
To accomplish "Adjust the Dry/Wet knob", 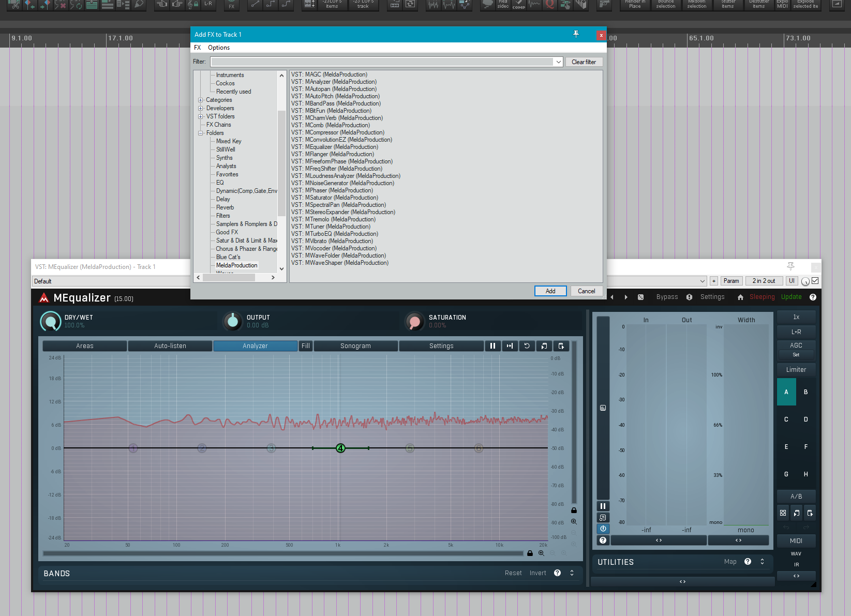I will pos(51,321).
